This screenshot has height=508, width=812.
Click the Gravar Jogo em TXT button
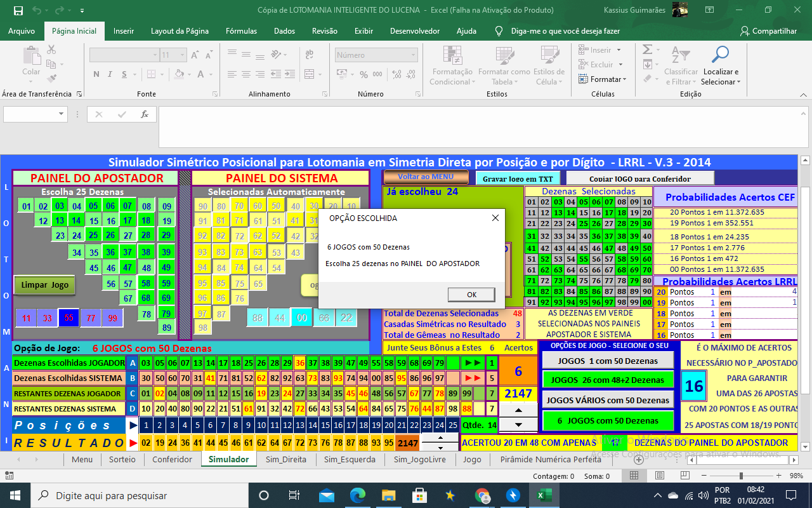click(517, 178)
